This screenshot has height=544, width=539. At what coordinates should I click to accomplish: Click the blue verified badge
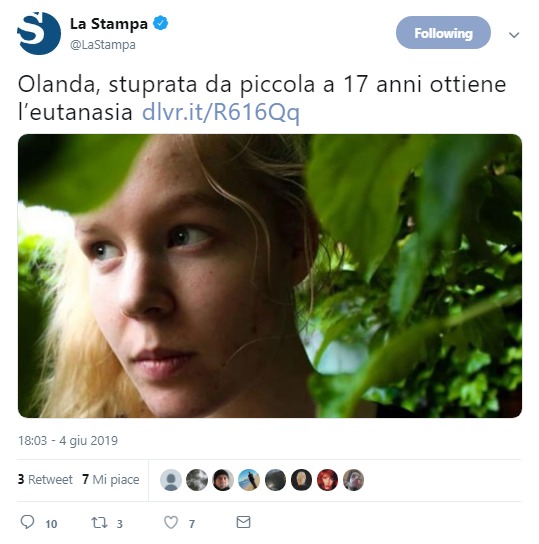pos(161,23)
